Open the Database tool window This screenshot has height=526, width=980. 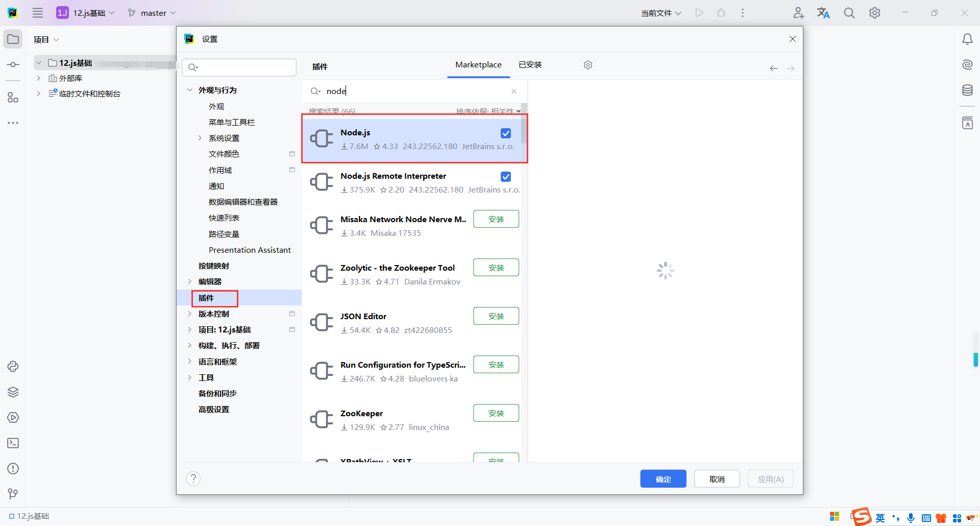point(967,90)
